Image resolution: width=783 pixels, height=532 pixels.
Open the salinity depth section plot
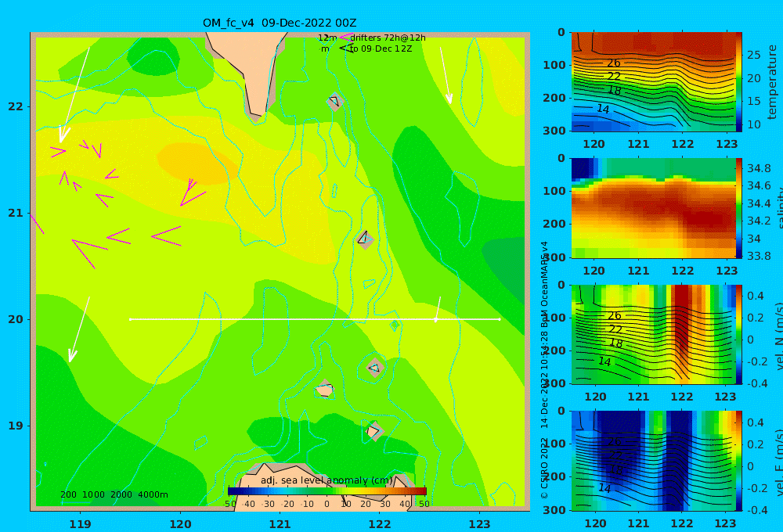(x=653, y=208)
